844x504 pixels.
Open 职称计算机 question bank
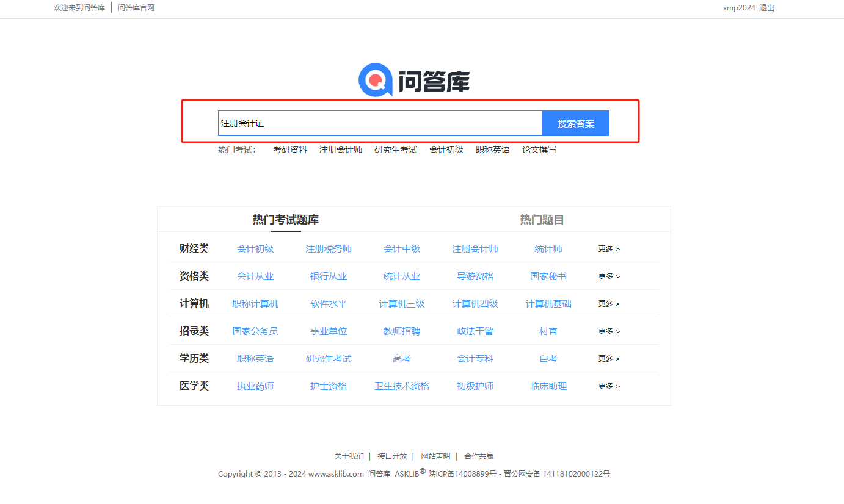[255, 304]
